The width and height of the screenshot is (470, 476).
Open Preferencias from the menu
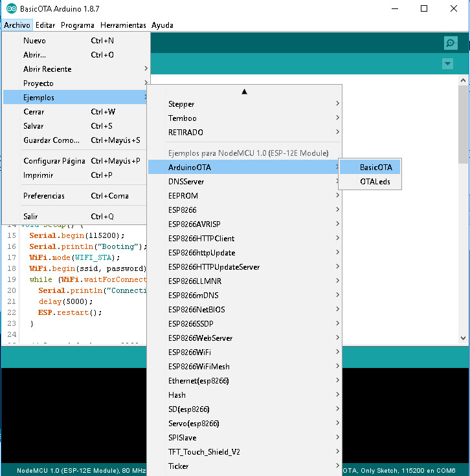(75, 196)
